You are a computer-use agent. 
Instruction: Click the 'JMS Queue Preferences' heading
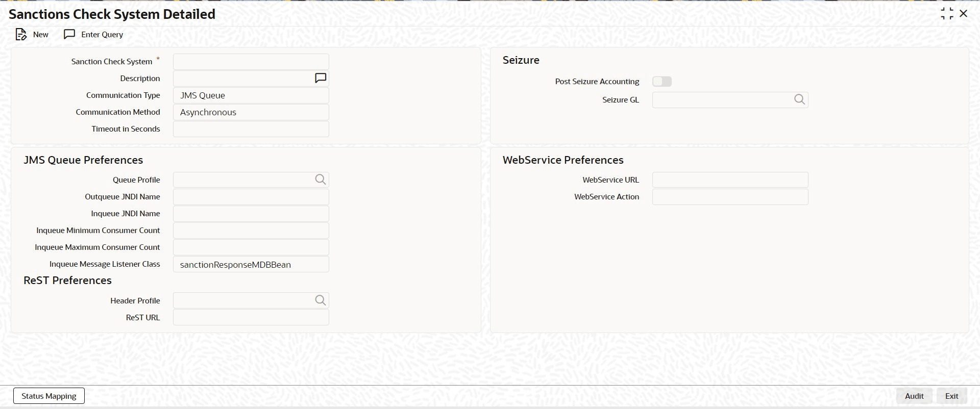(83, 160)
